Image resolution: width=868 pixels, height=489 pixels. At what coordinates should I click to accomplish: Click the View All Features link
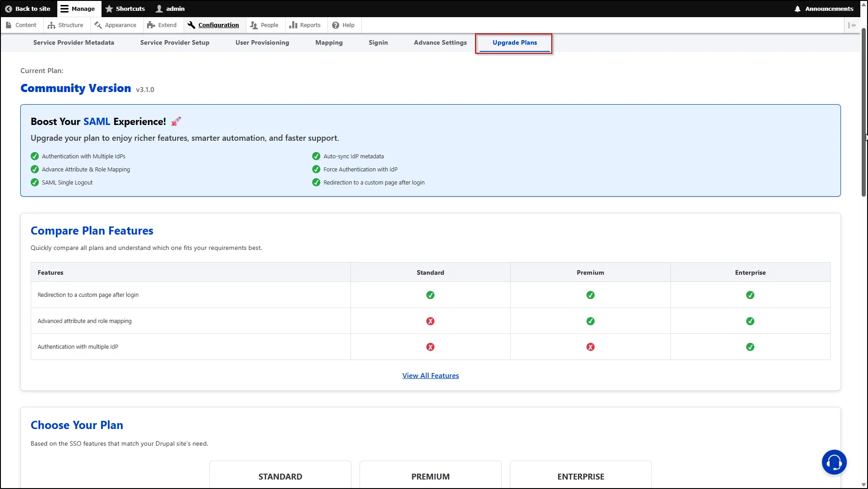(x=430, y=375)
